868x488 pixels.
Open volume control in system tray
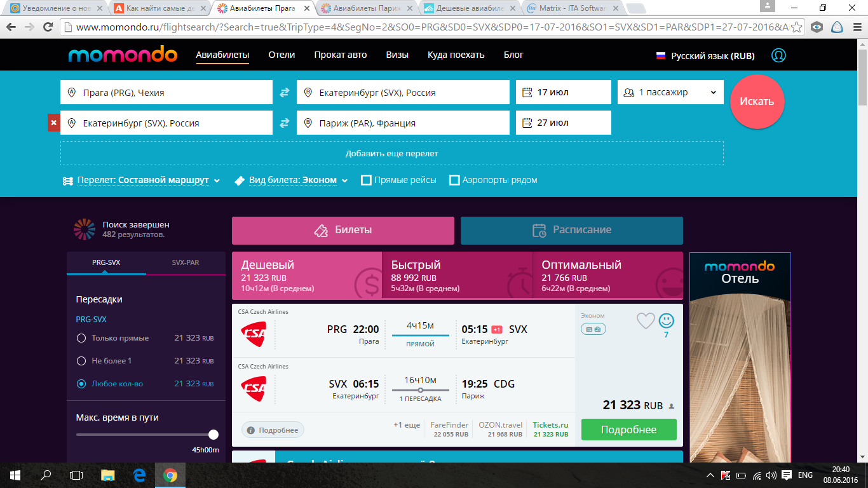click(771, 475)
